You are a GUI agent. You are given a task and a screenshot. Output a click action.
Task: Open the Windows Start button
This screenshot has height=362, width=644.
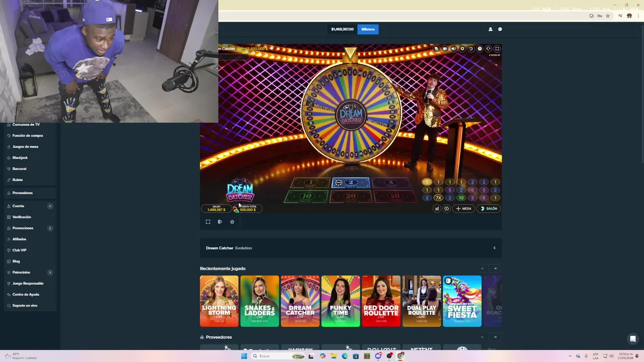[x=244, y=356]
